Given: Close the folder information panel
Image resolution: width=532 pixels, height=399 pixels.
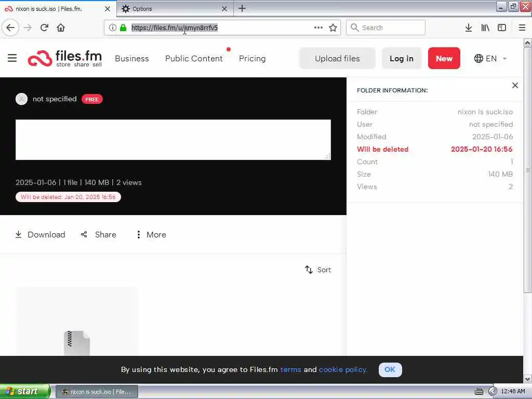Looking at the screenshot, I should 515,86.
